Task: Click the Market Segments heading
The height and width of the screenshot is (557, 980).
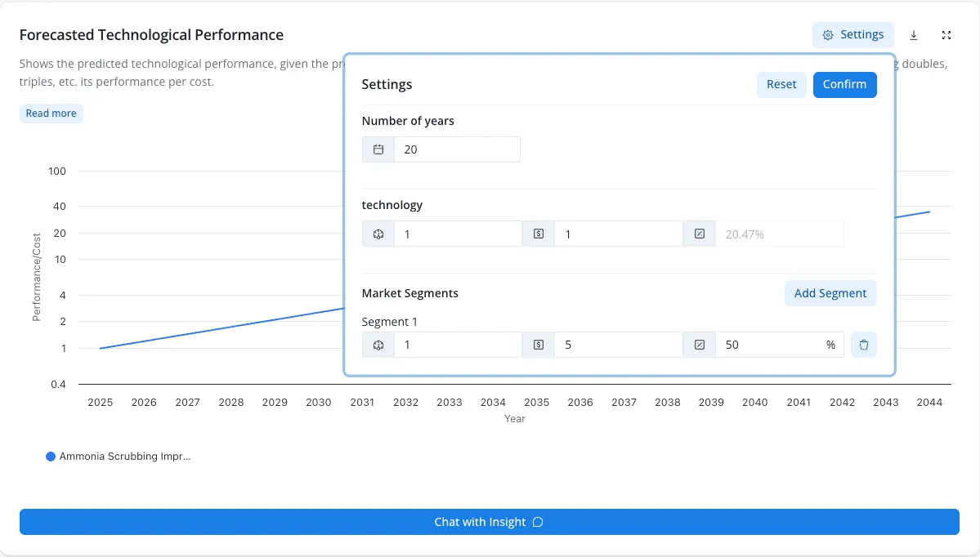Action: [410, 293]
